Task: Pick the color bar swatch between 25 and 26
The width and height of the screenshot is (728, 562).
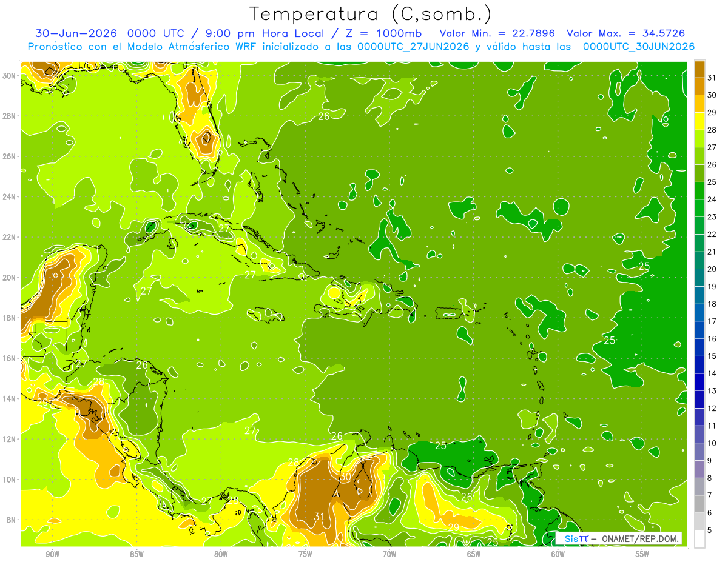Action: [700, 173]
